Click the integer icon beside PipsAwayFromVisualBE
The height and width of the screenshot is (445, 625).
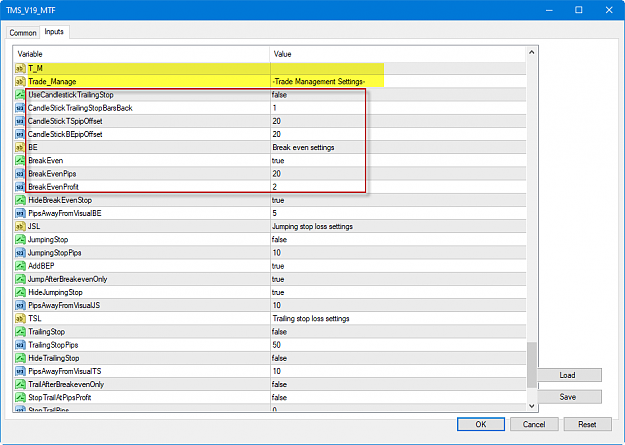20,213
